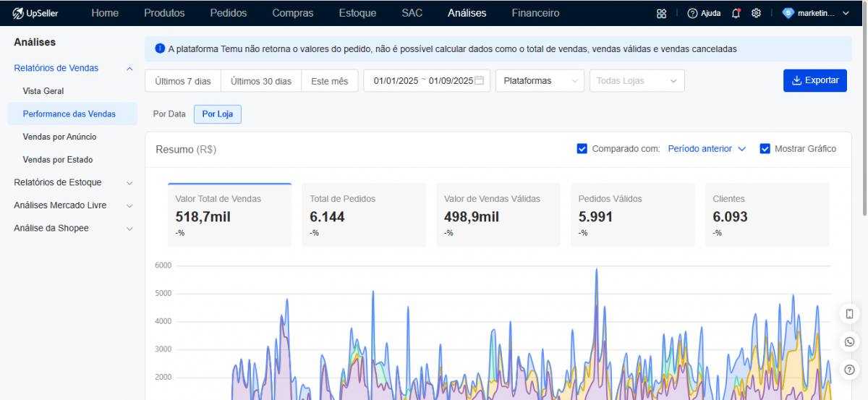Image resolution: width=868 pixels, height=400 pixels.
Task: Select Últimos 7 dias filter
Action: [x=183, y=81]
